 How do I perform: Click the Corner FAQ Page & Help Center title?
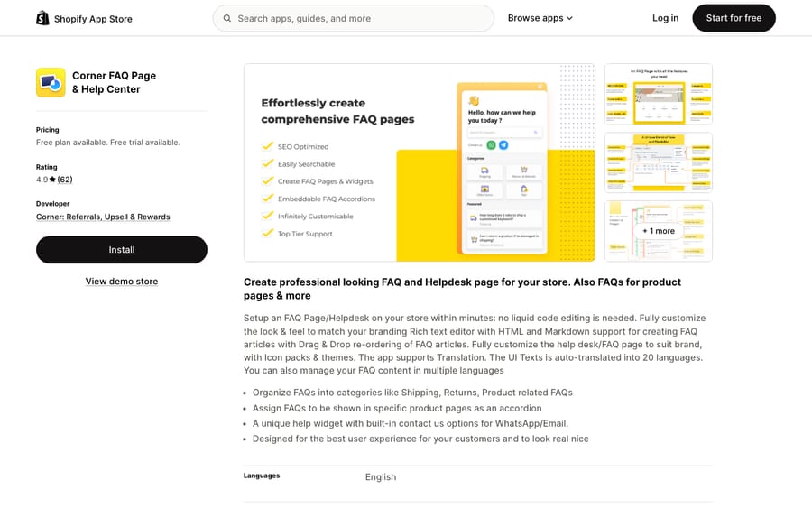(x=114, y=82)
